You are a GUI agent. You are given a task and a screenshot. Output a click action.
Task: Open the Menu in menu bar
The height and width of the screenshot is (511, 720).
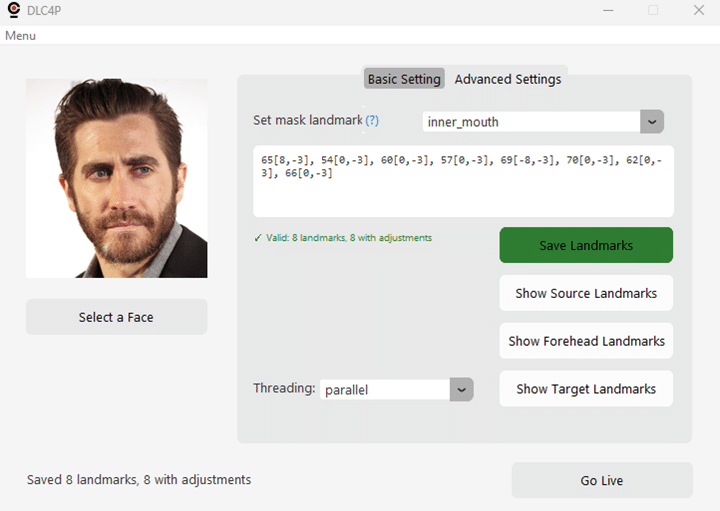pyautogui.click(x=20, y=36)
